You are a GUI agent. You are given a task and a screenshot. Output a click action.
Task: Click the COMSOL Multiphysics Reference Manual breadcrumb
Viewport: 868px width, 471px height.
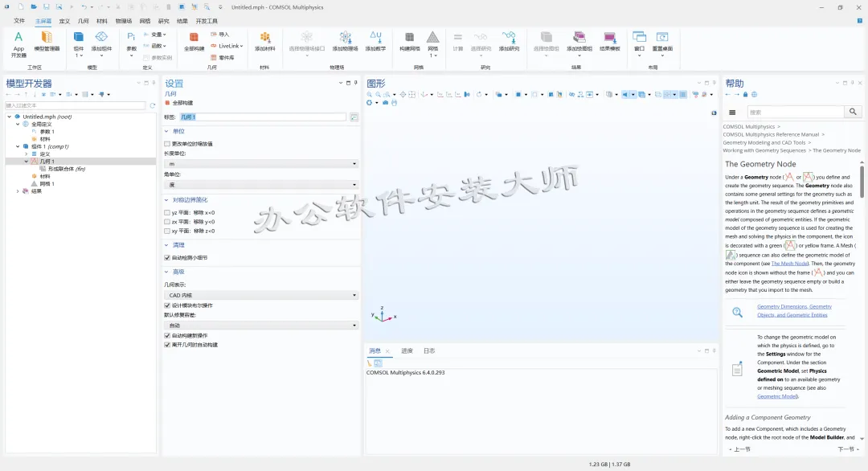tap(771, 134)
